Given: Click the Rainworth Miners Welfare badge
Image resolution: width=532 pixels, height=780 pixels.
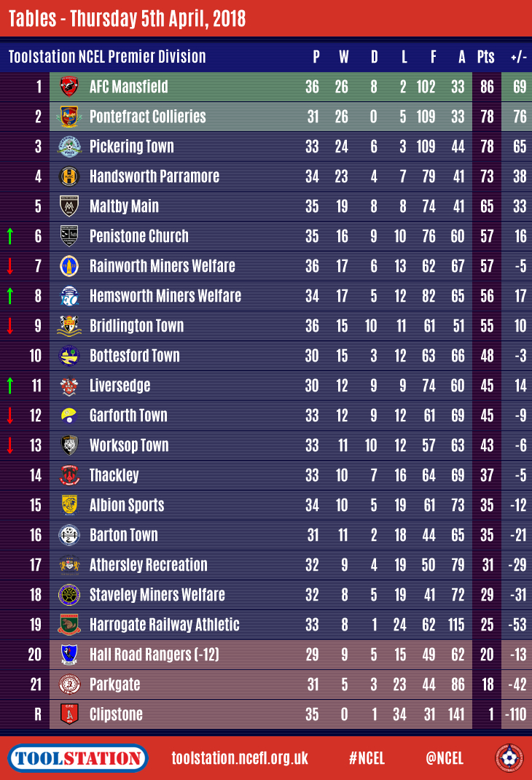Looking at the screenshot, I should 69,266.
